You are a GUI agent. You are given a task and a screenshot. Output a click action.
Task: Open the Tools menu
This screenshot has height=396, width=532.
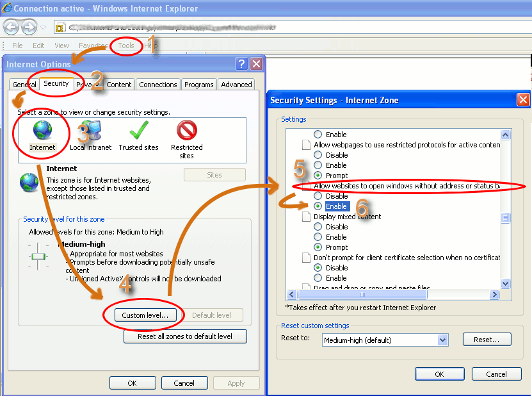pyautogui.click(x=126, y=45)
